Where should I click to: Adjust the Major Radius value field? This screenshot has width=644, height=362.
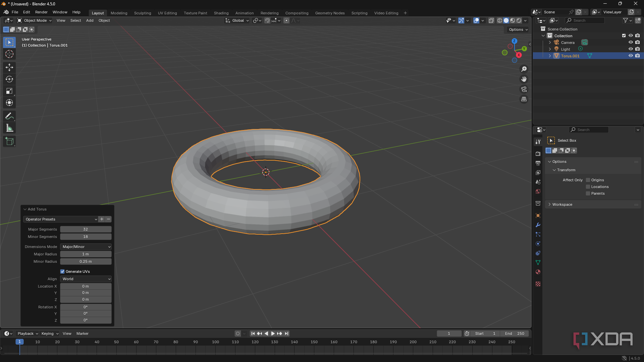86,254
